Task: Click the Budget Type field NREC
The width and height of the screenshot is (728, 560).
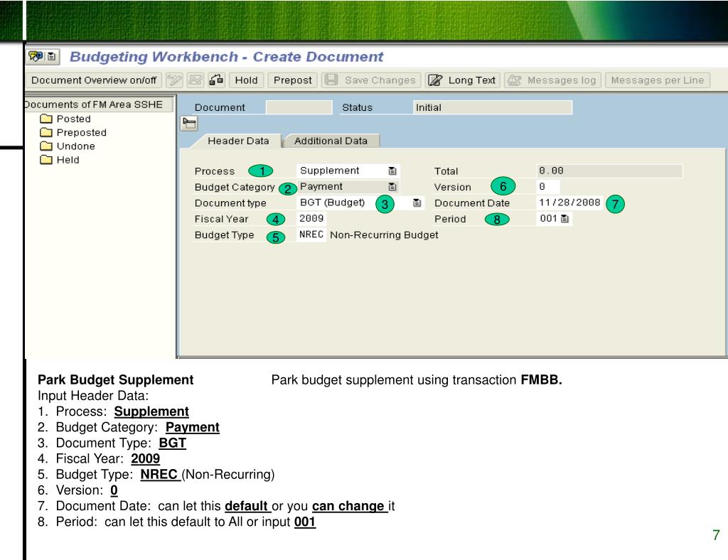Action: click(311, 235)
